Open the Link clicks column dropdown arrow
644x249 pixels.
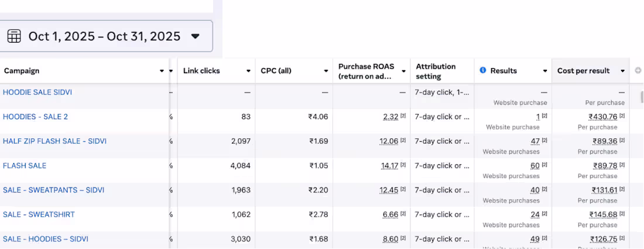248,71
